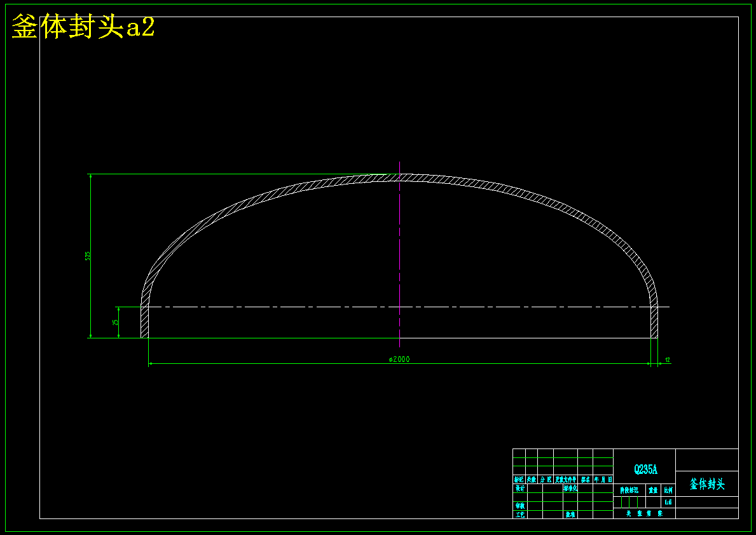Click the "φ2000" diameter dimension text
Viewport: 756px width, 535px height.
(399, 359)
